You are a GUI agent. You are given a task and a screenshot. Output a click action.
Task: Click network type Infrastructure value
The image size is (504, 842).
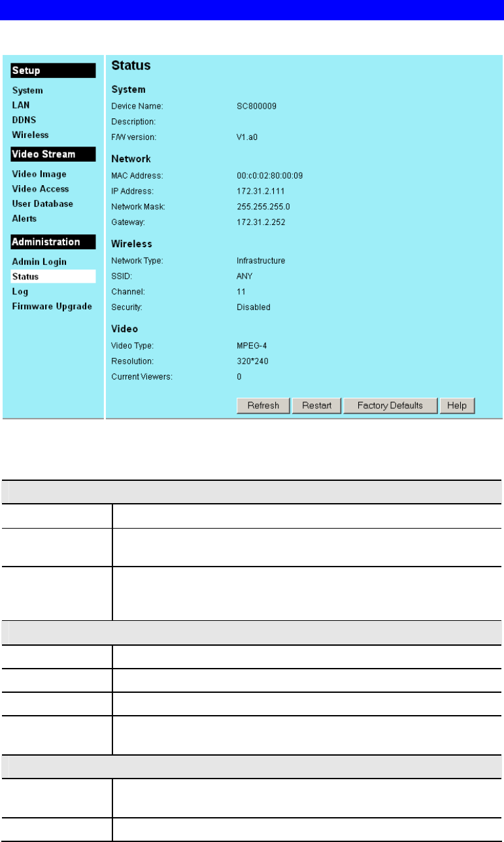261,260
